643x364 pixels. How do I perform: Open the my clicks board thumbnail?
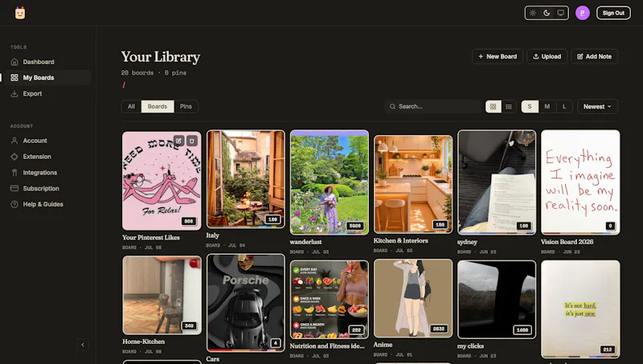click(497, 300)
